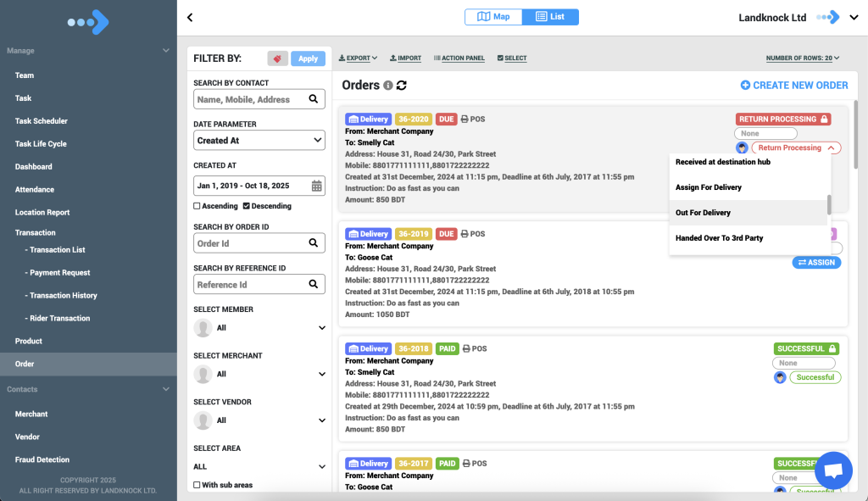
Task: Click the refresh icon beside Orders heading
Action: tap(402, 86)
